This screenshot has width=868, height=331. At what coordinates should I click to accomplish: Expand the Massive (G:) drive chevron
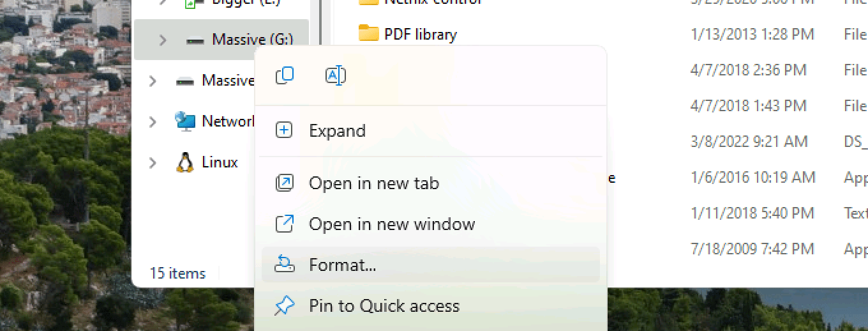[163, 40]
